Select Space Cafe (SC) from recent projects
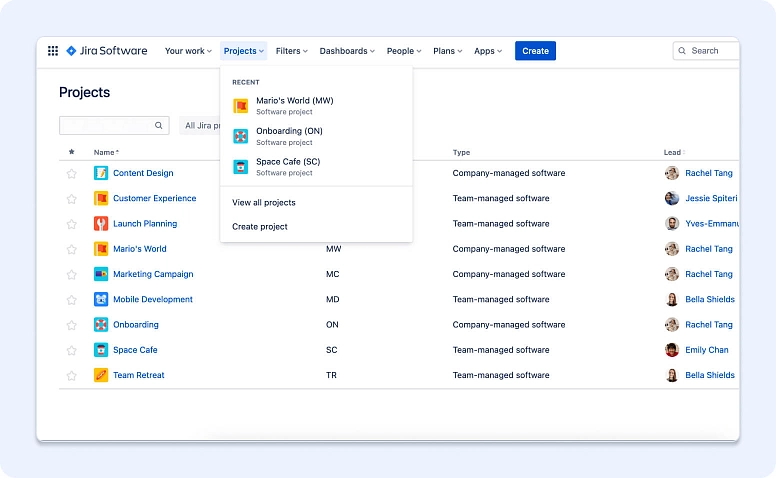The image size is (776, 478). [x=316, y=167]
